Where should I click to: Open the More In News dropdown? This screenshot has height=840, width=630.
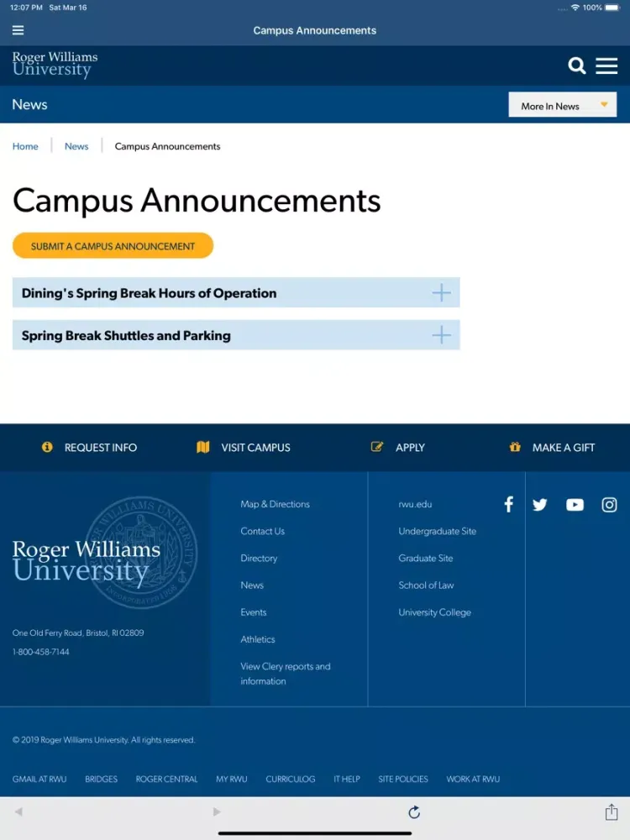pyautogui.click(x=563, y=104)
